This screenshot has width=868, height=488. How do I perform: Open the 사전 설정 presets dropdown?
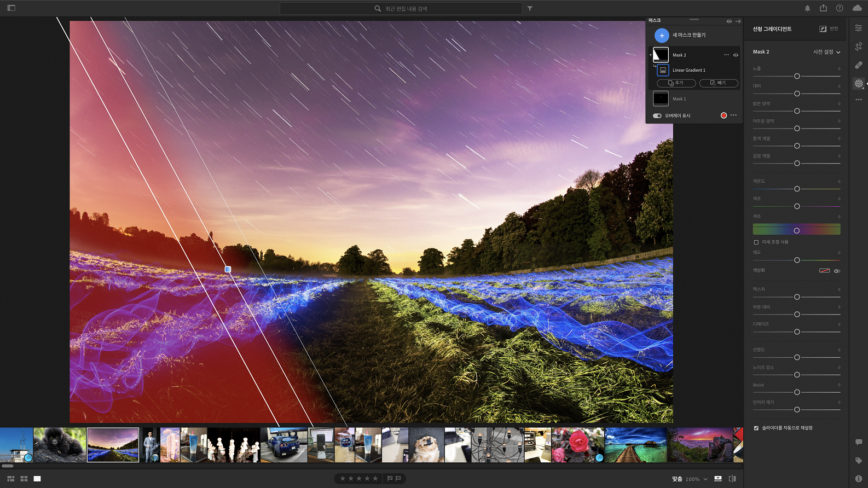click(826, 52)
